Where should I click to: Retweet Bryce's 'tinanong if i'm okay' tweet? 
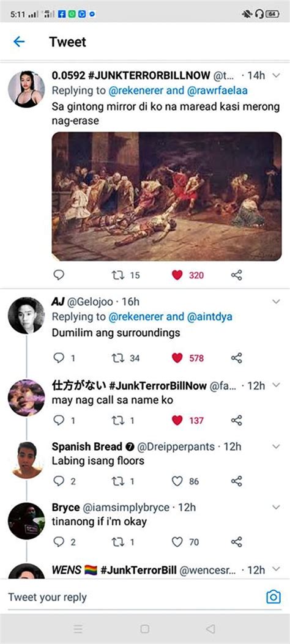118,542
